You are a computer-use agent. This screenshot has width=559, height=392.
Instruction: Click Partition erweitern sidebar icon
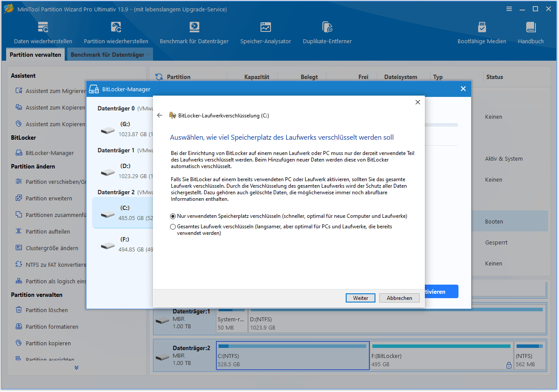[19, 198]
